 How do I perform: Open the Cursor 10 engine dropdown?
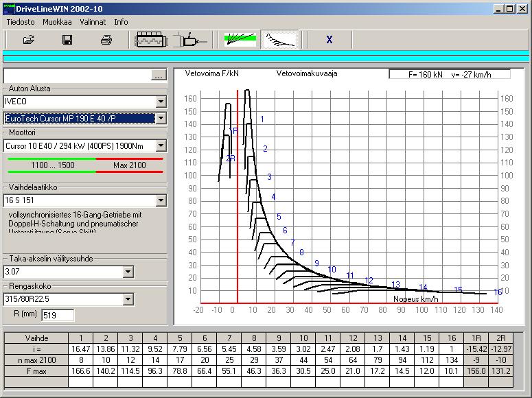[x=161, y=145]
